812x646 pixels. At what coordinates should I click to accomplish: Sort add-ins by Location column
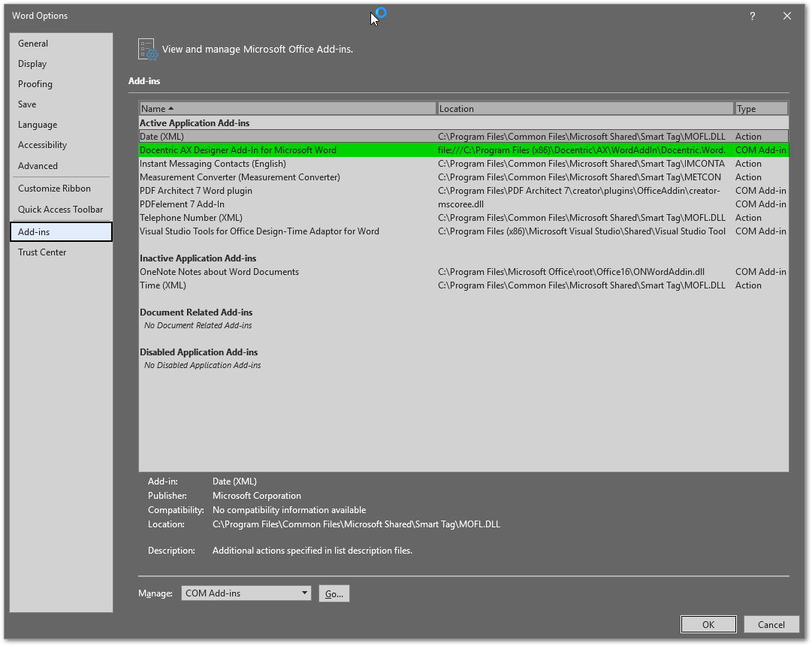(585, 108)
